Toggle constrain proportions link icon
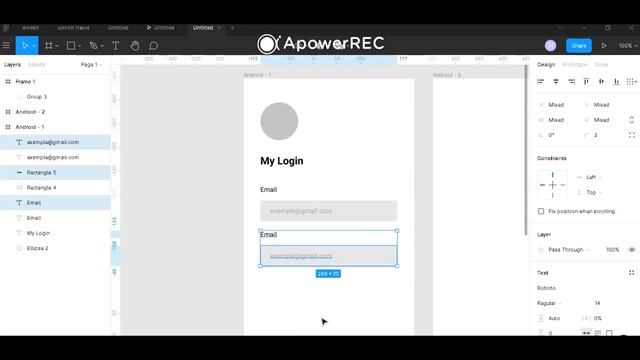 [631, 120]
